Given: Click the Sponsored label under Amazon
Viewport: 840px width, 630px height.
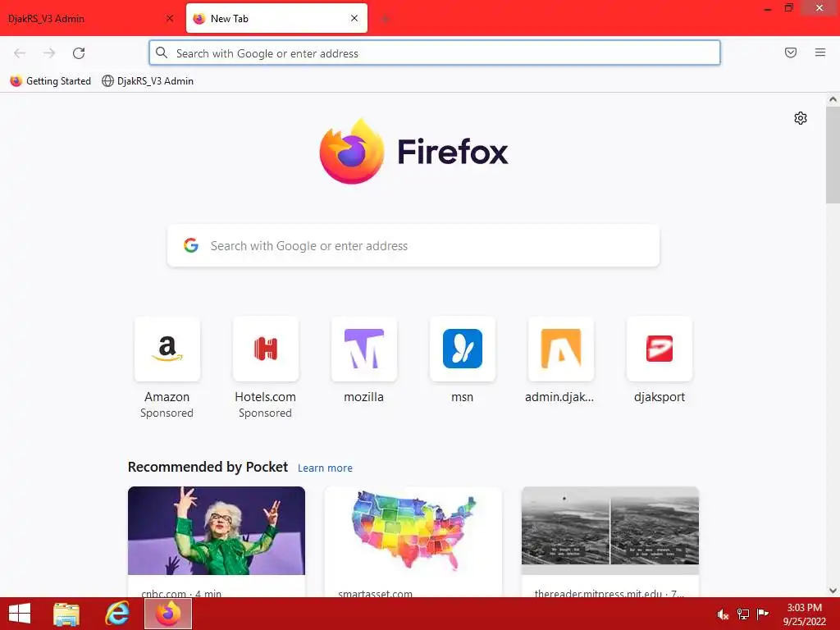Looking at the screenshot, I should click(167, 413).
